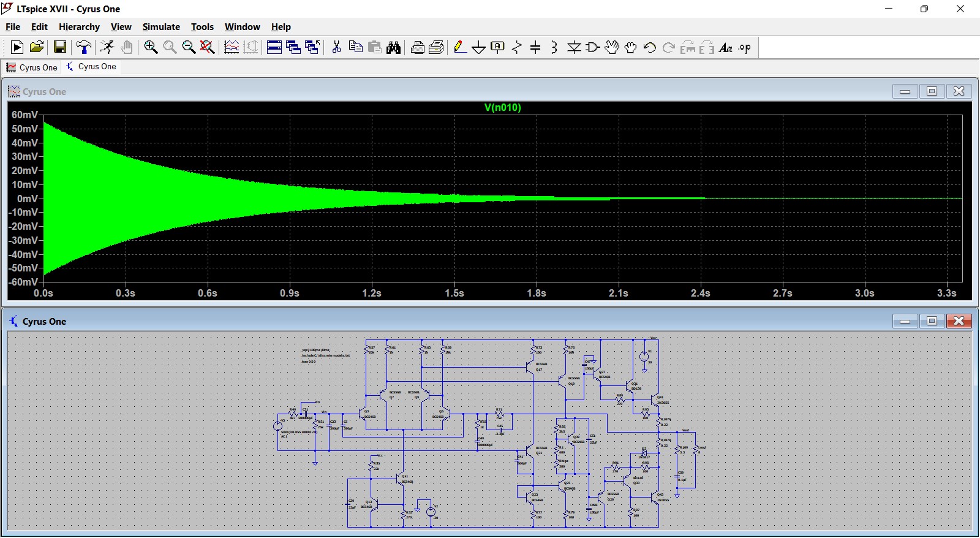Select the Diode tool
Image resolution: width=980 pixels, height=538 pixels.
point(574,47)
